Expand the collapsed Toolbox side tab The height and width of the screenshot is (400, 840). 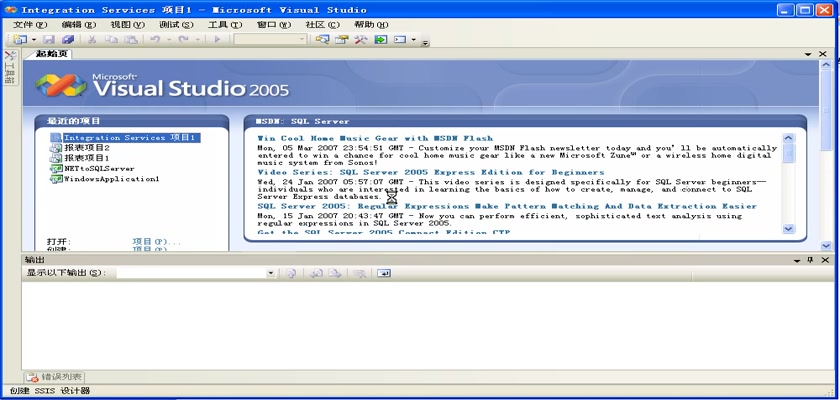coord(10,68)
